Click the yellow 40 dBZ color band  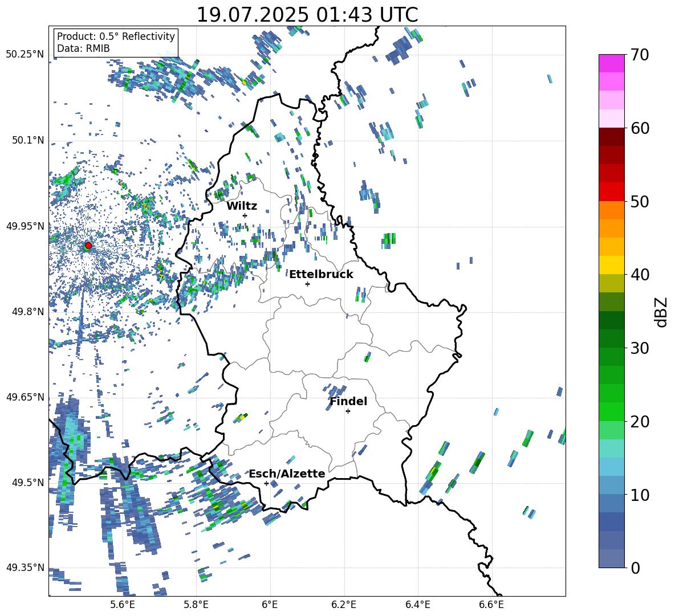click(611, 265)
